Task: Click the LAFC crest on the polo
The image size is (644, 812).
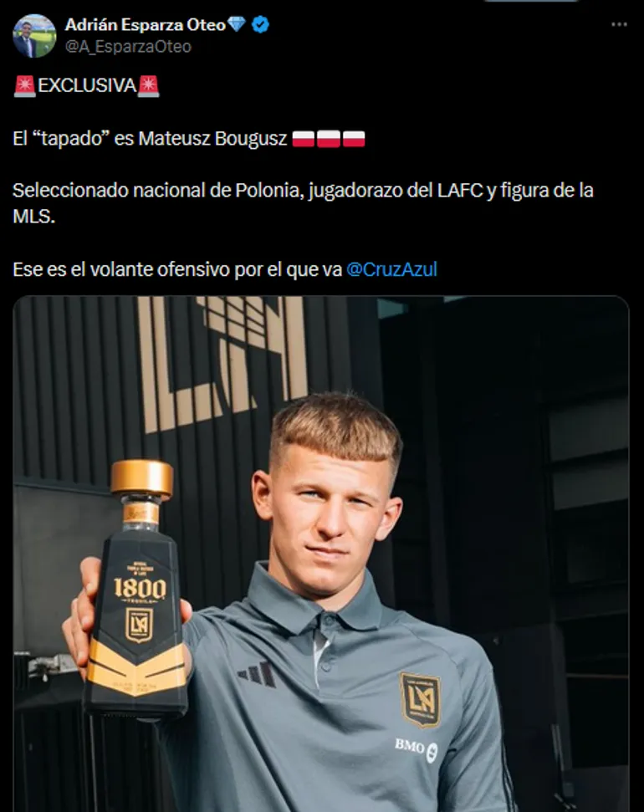Action: pyautogui.click(x=420, y=700)
